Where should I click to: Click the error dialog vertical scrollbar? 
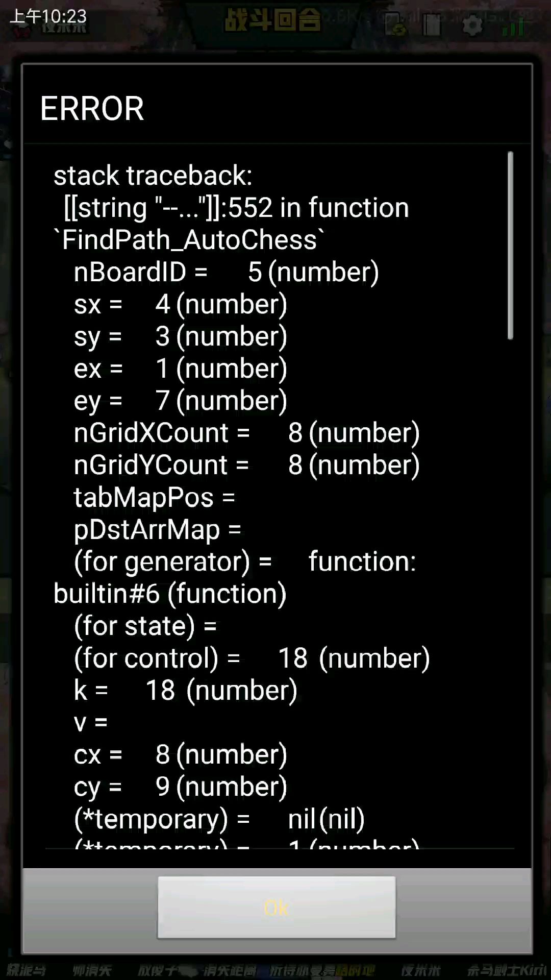coord(510,245)
